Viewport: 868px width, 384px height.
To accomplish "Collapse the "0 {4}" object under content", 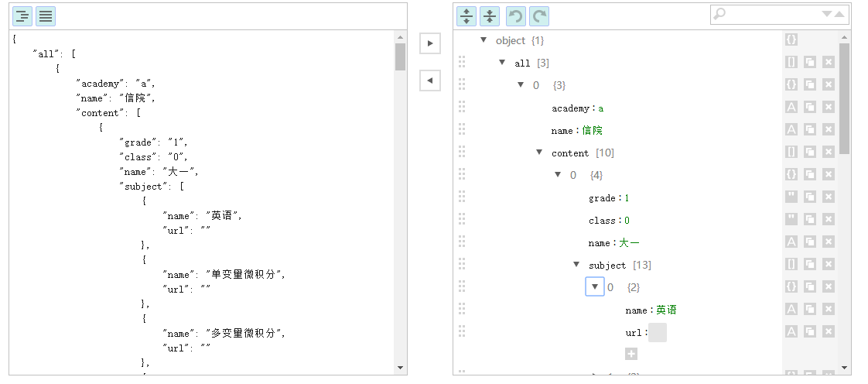I will [558, 174].
